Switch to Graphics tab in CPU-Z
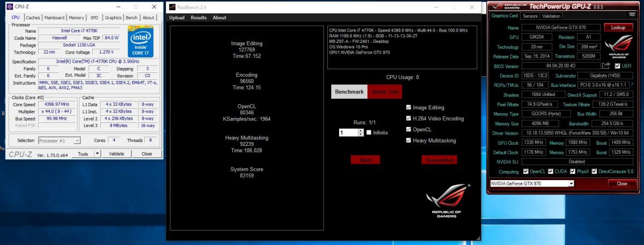This screenshot has width=644, height=245. [113, 18]
